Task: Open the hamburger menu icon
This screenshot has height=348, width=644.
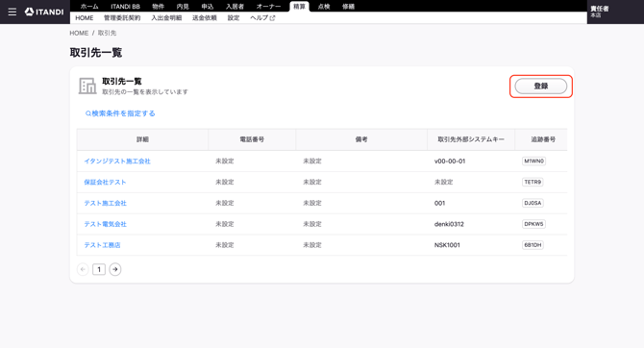Action: (12, 12)
